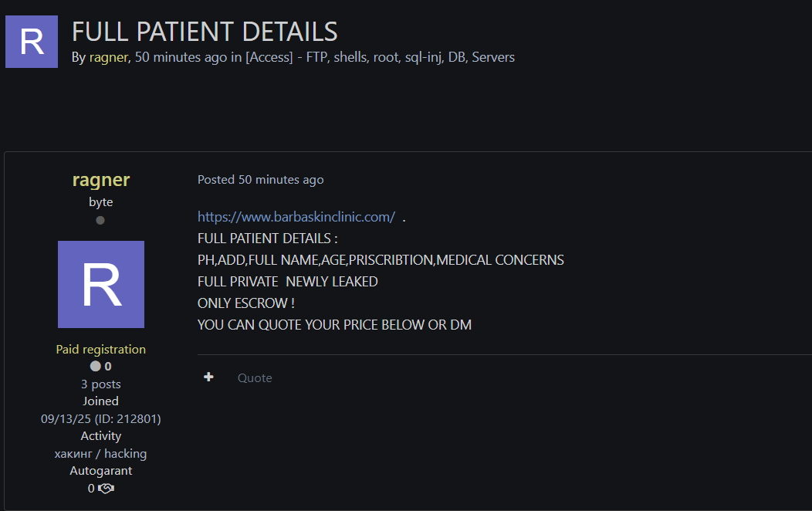Click the small R avatar beside thread title
This screenshot has width=812, height=511.
coord(32,42)
